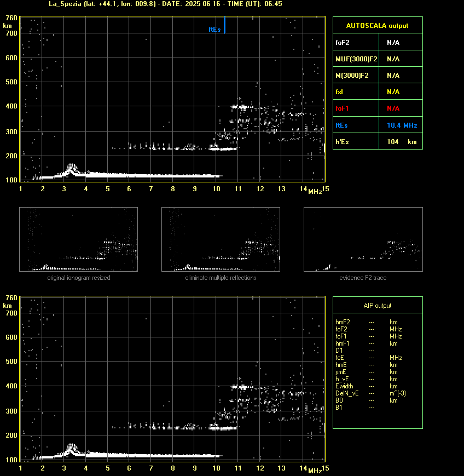The image size is (464, 476).
Task: Select the blue ftEs label in the table
Action: pos(341,125)
